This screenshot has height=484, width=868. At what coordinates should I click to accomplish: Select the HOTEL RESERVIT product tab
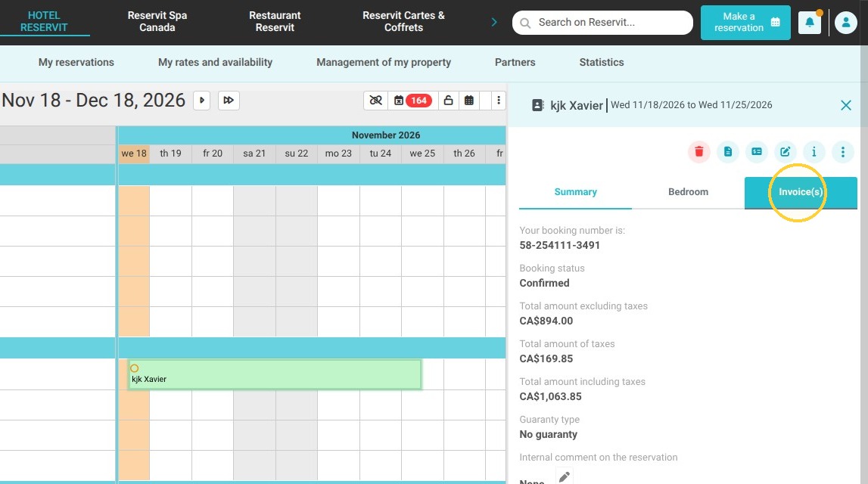44,22
